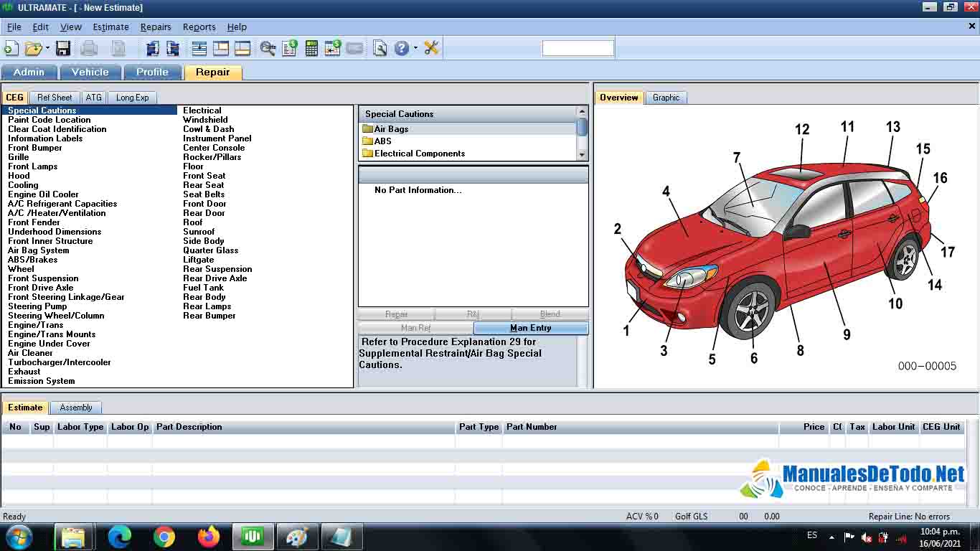Select Sunroof in the category list
Image resolution: width=980 pixels, height=551 pixels.
199,232
